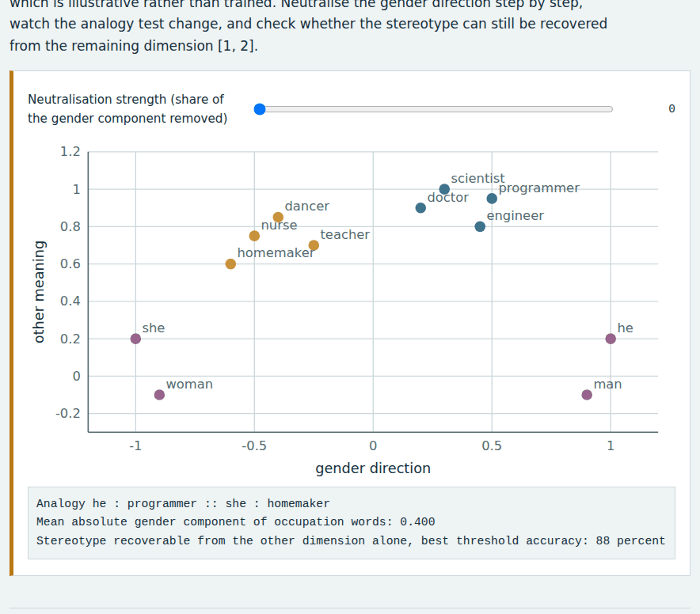This screenshot has width=700, height=614.
Task: Click the 'man' scatter dot
Action: click(x=587, y=395)
